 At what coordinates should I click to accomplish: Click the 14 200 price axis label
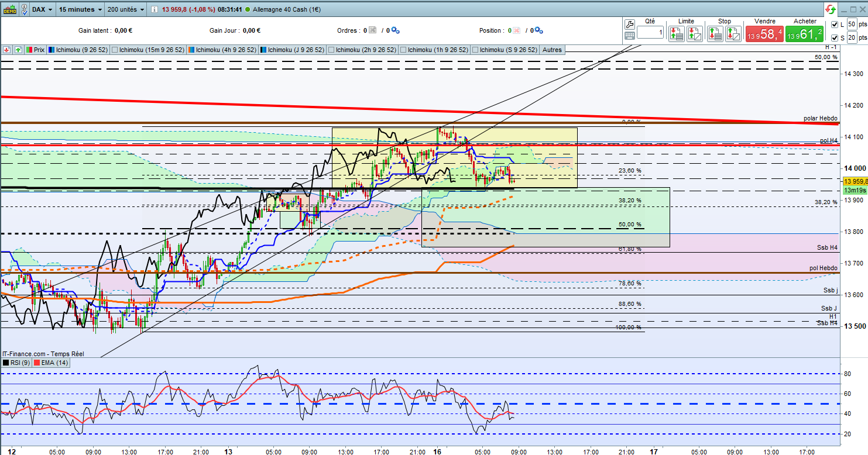coord(854,105)
